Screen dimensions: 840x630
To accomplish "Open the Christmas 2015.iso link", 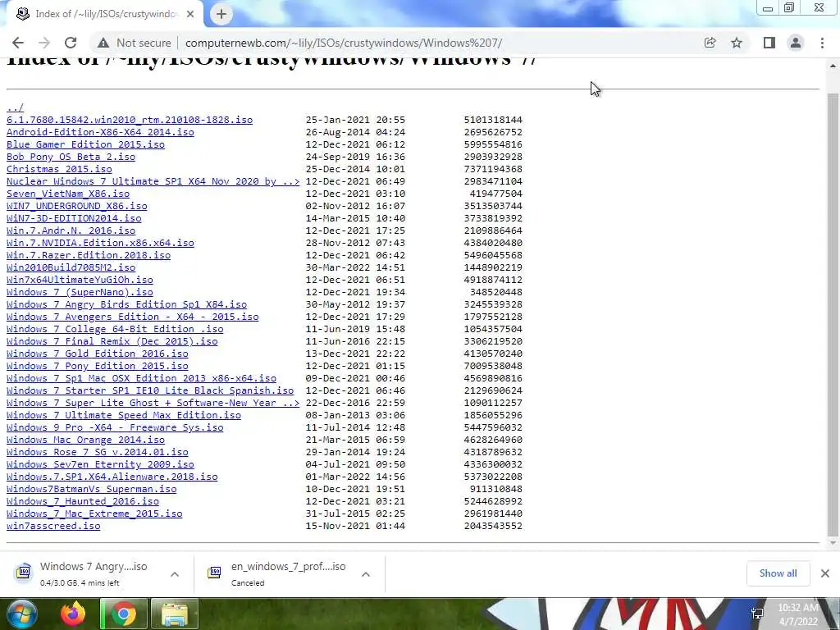I will tap(59, 169).
